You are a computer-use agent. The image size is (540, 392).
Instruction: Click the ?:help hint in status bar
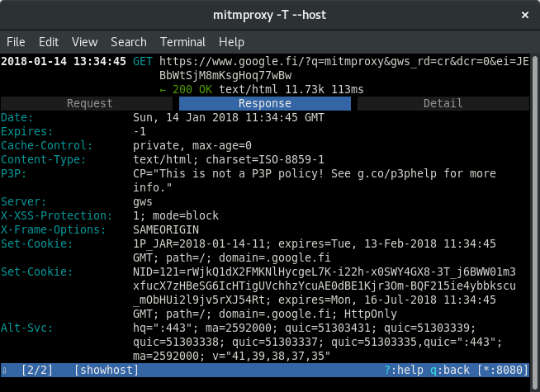coord(406,370)
